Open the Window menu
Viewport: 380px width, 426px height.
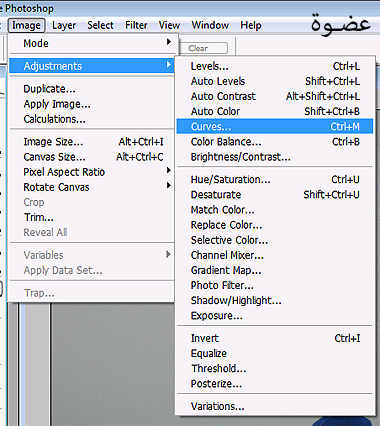[x=210, y=25]
